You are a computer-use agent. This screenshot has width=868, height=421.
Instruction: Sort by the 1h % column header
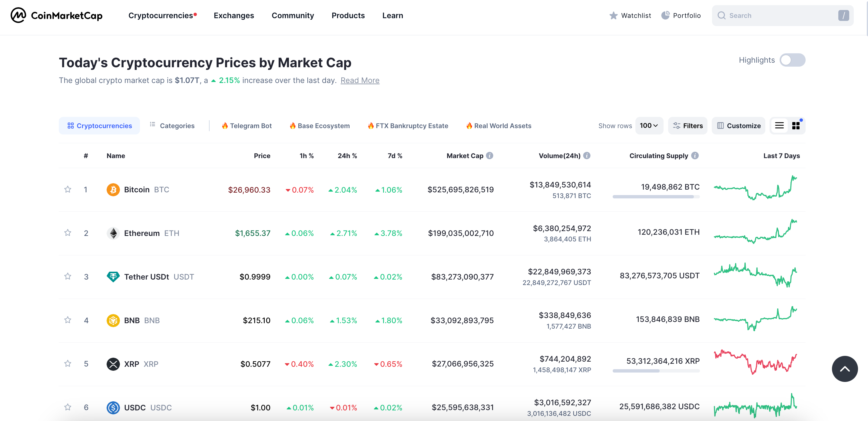pyautogui.click(x=306, y=156)
